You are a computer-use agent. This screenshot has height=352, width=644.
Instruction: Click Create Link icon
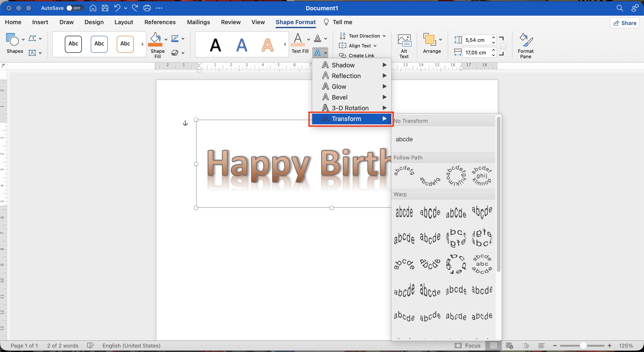pos(343,55)
